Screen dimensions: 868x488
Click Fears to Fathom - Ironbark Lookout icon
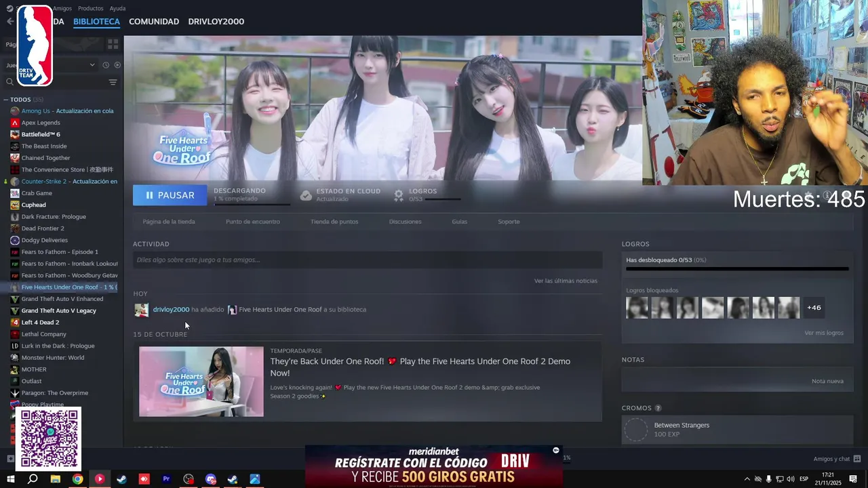15,264
